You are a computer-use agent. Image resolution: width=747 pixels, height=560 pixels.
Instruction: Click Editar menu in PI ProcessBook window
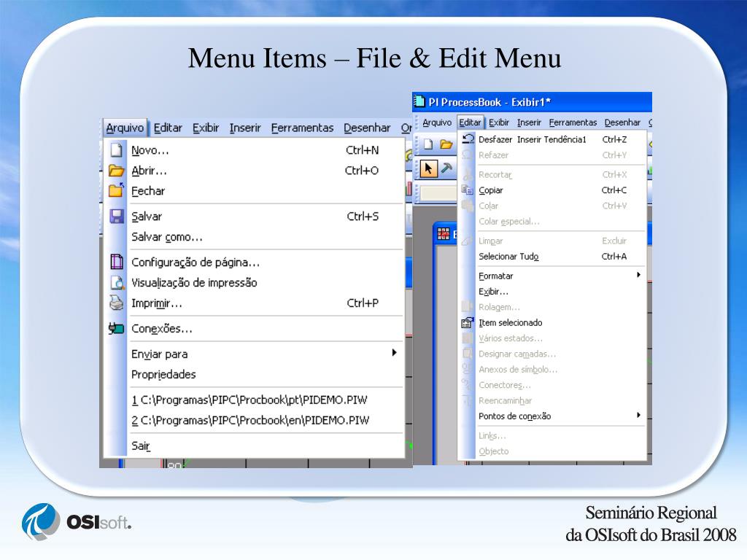tap(470, 122)
